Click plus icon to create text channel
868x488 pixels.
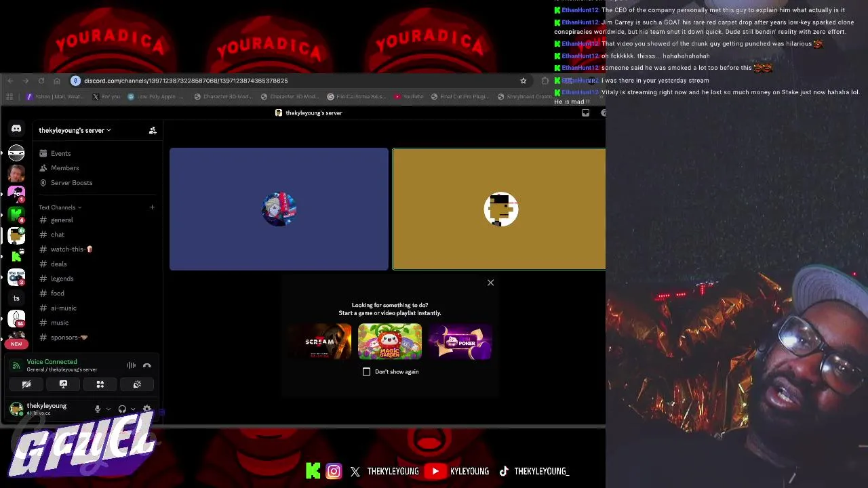tap(152, 207)
